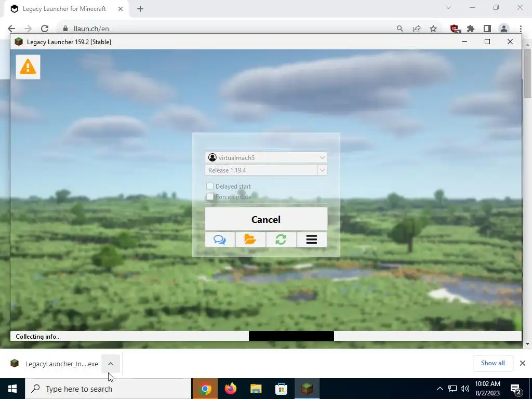Bookmark this page with the star icon

433,29
